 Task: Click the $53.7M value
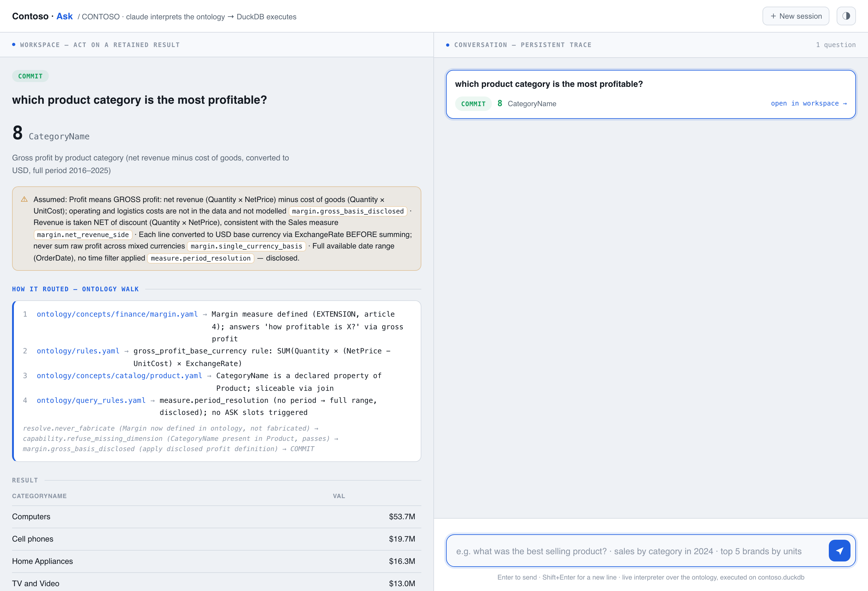(402, 517)
